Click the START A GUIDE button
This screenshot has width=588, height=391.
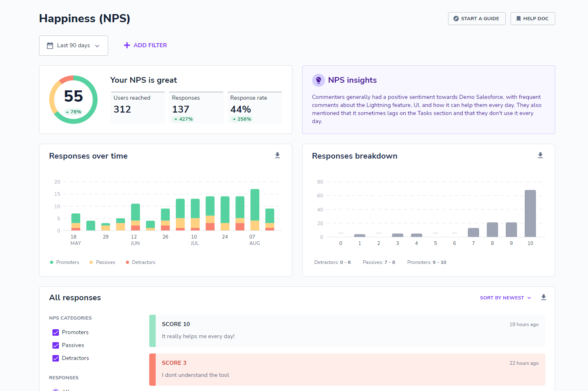[x=477, y=19]
